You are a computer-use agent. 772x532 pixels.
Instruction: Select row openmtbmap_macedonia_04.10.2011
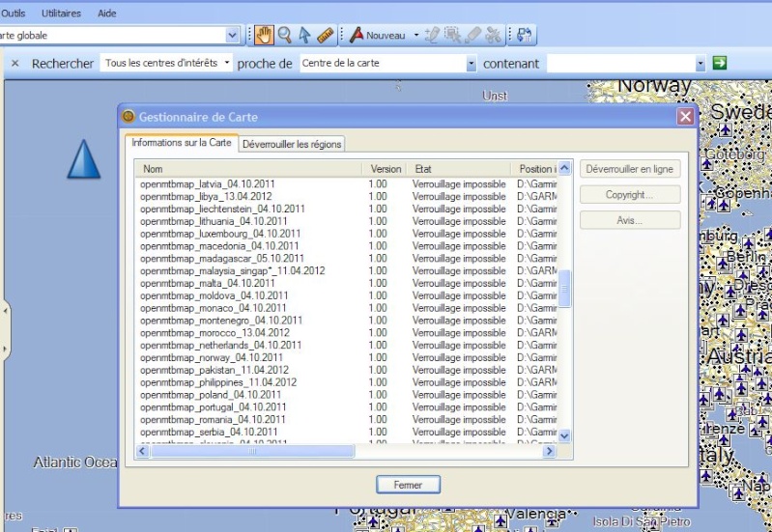(347, 246)
